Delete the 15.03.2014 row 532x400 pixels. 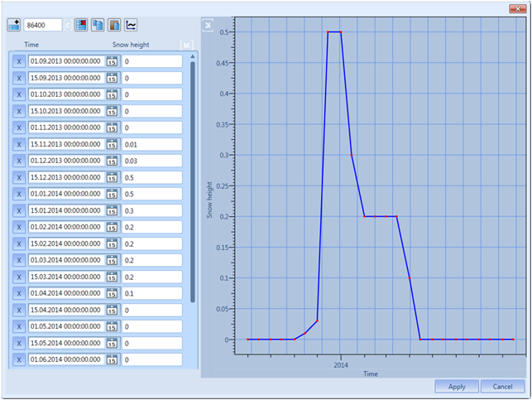[x=19, y=277]
